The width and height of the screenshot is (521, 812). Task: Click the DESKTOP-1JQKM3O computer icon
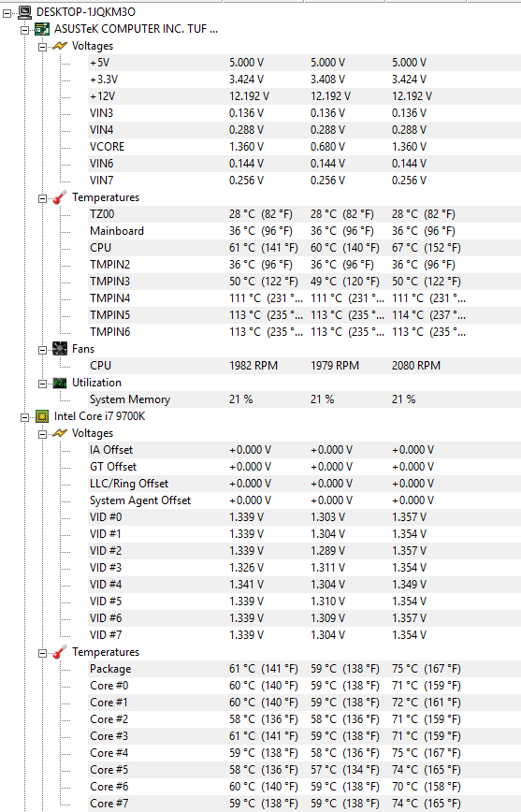click(x=24, y=12)
